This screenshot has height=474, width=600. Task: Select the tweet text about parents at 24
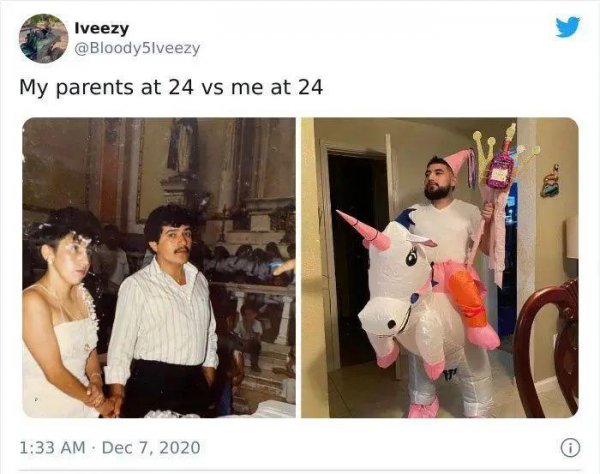coord(171,87)
